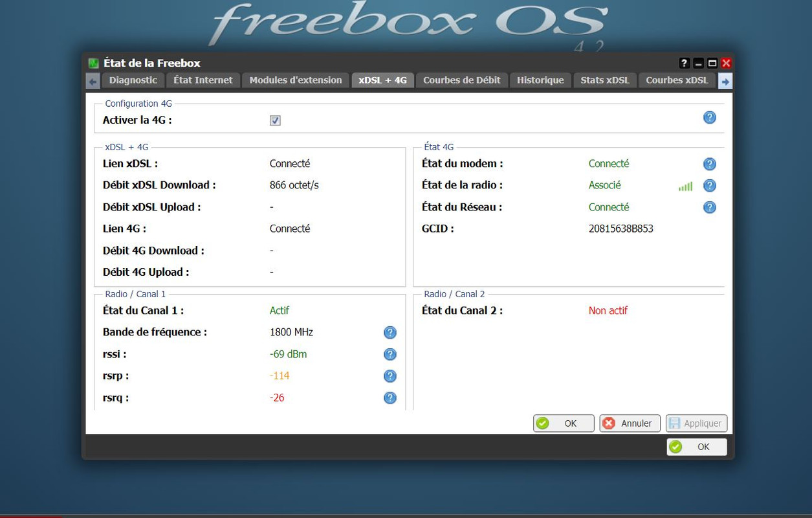Click the Appliquer button
The image size is (812, 518).
(x=696, y=423)
